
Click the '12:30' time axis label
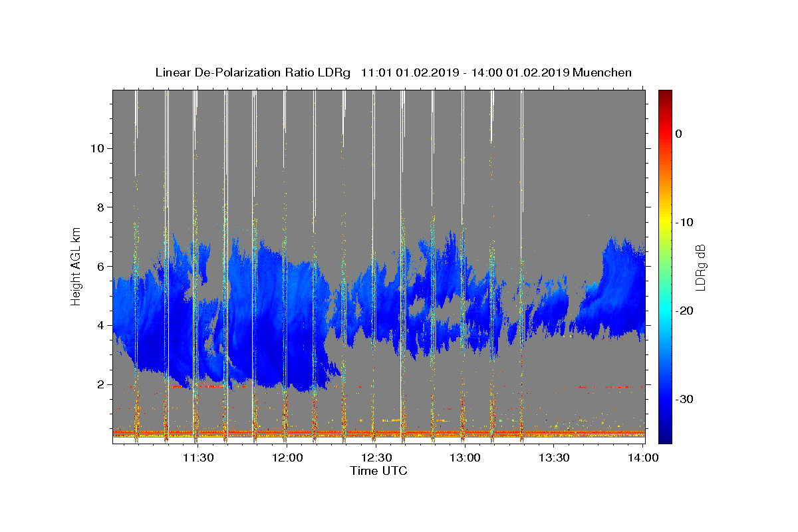[x=376, y=458]
